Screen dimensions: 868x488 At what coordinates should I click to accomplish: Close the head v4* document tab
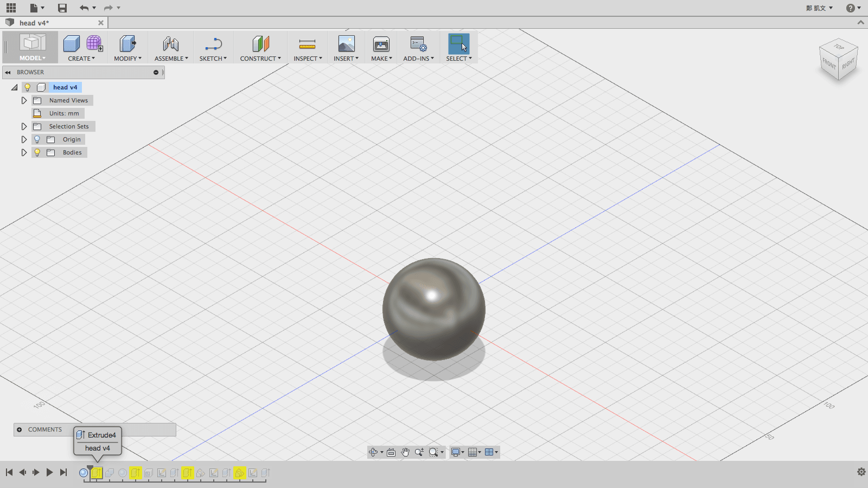click(x=101, y=23)
